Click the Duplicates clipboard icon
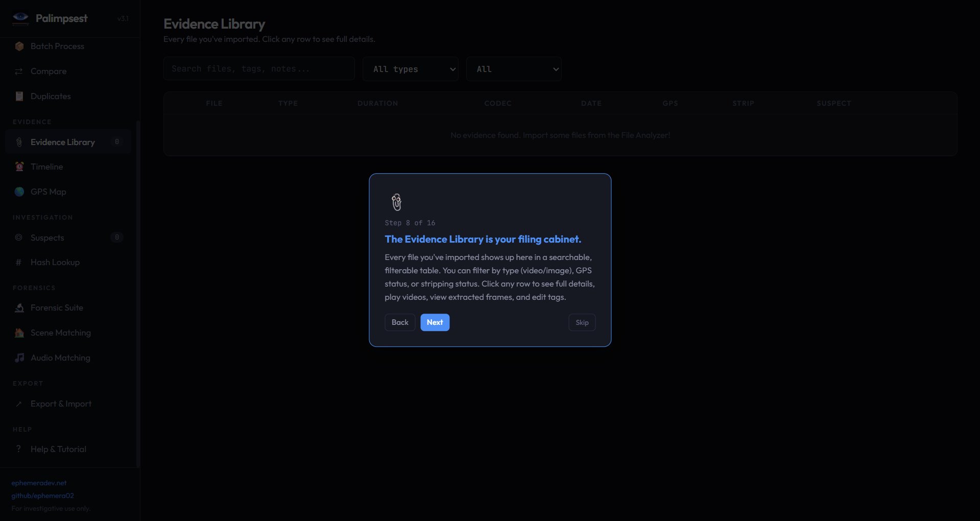The width and height of the screenshot is (980, 521). [19, 97]
